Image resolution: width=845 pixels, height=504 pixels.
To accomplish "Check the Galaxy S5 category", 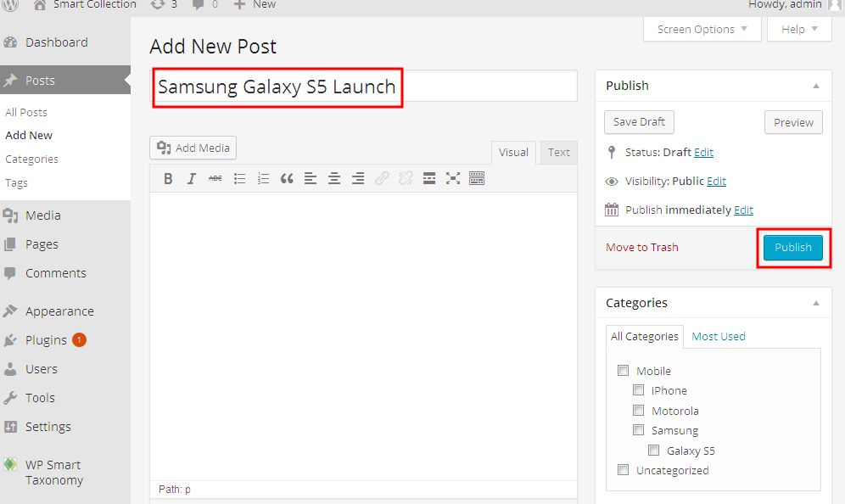I will (654, 450).
